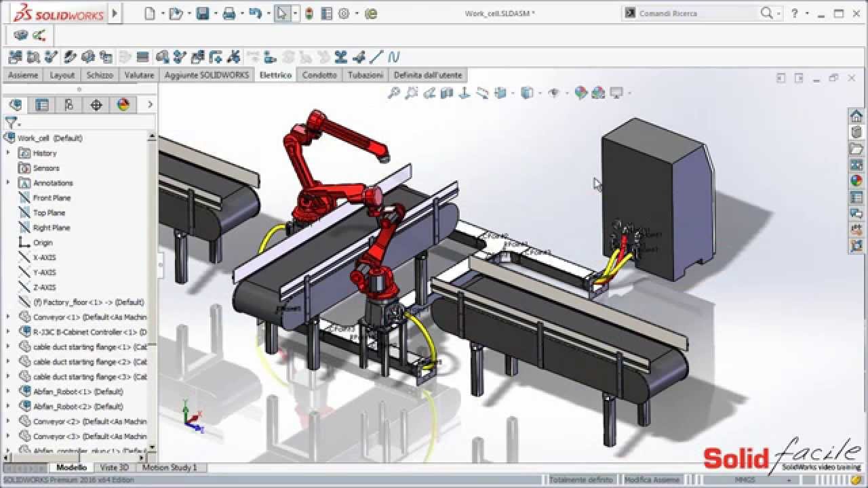Click the Edit Appearance color sphere icon
Image resolution: width=868 pixels, height=488 pixels.
580,93
